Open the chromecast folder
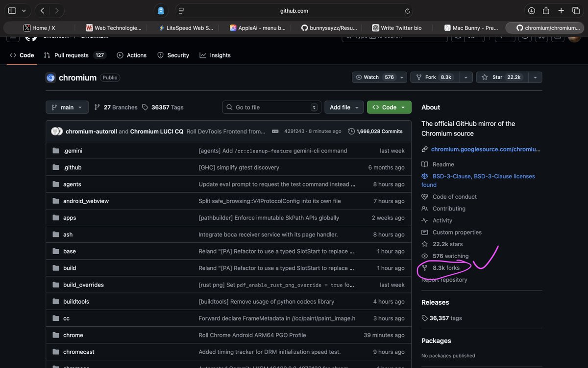588x368 pixels. pyautogui.click(x=78, y=352)
